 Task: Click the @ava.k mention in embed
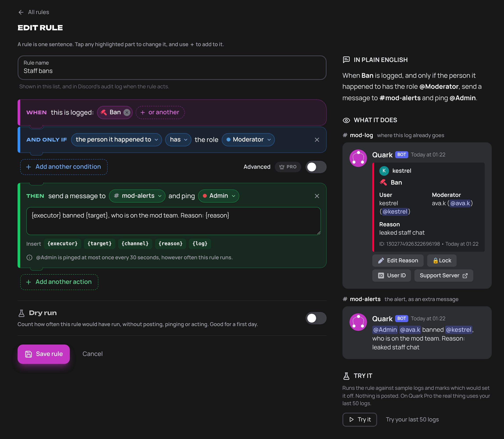(x=460, y=203)
